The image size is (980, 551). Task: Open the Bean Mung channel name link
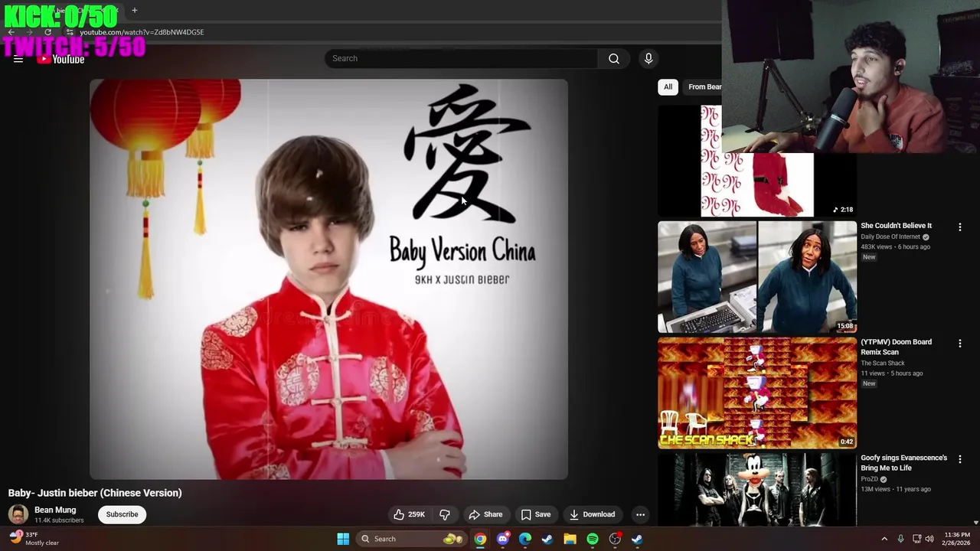55,510
